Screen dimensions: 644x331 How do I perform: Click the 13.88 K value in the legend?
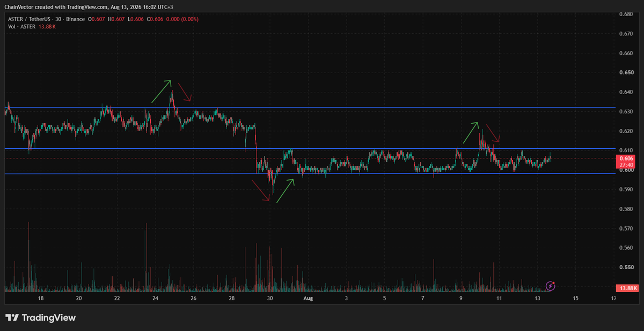click(48, 26)
